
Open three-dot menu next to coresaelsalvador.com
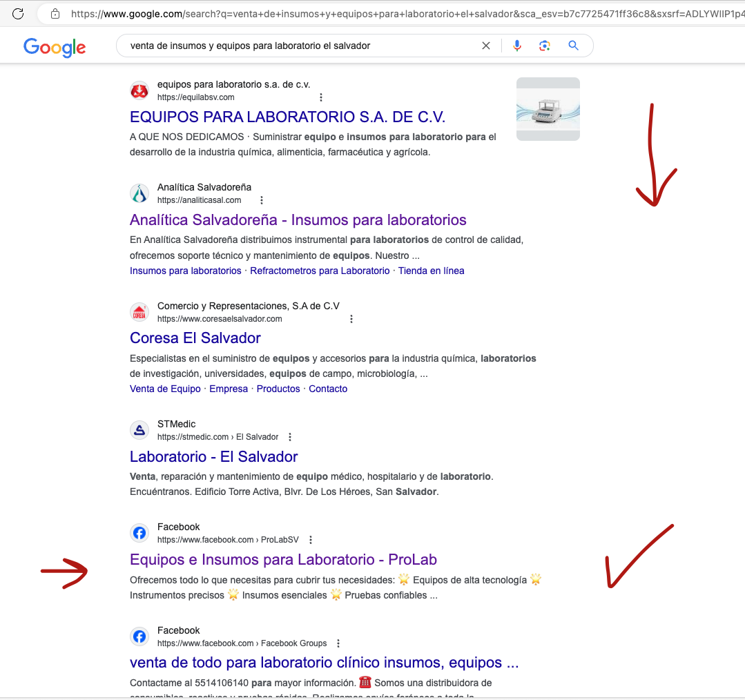click(x=351, y=319)
